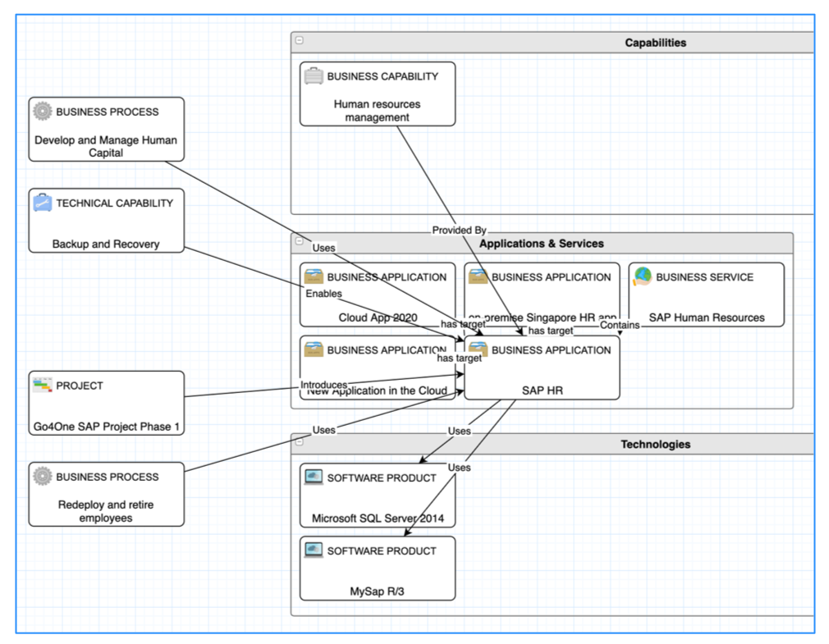Select 'Human resources management' text

pyautogui.click(x=377, y=111)
